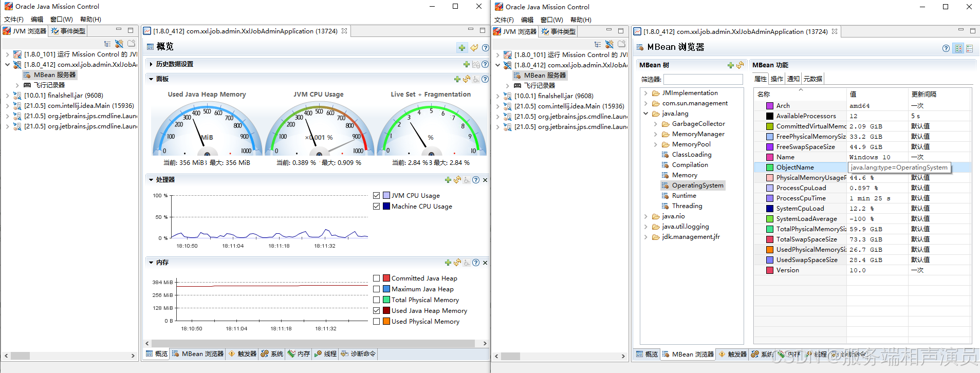Image resolution: width=980 pixels, height=373 pixels.
Task: Select Runtime MBean node
Action: [683, 196]
